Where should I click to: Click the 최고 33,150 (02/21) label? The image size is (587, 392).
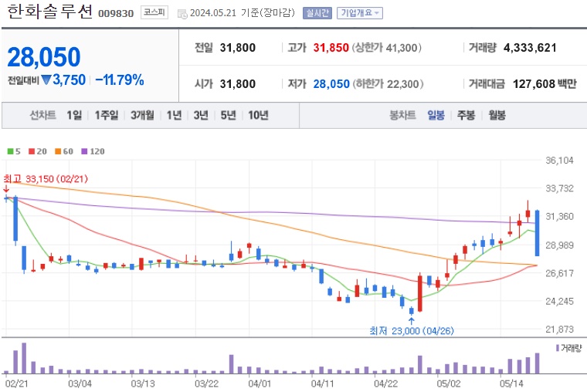pos(46,179)
